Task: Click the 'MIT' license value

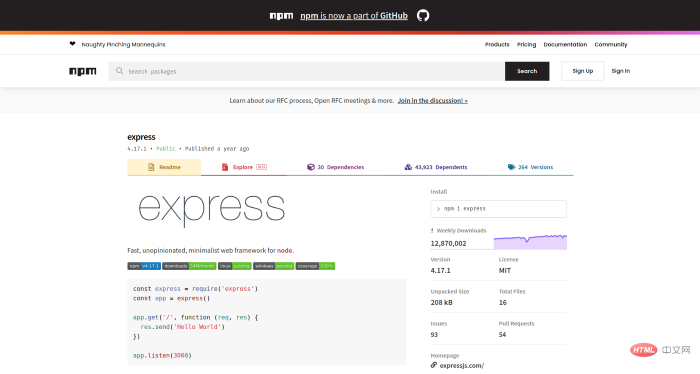Action: coord(504,270)
